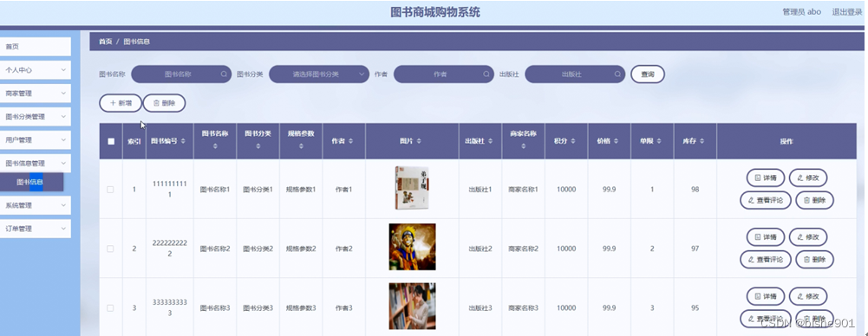This screenshot has width=868, height=336.
Task: Sort by 图书编号 column arrows
Action: coord(183,141)
